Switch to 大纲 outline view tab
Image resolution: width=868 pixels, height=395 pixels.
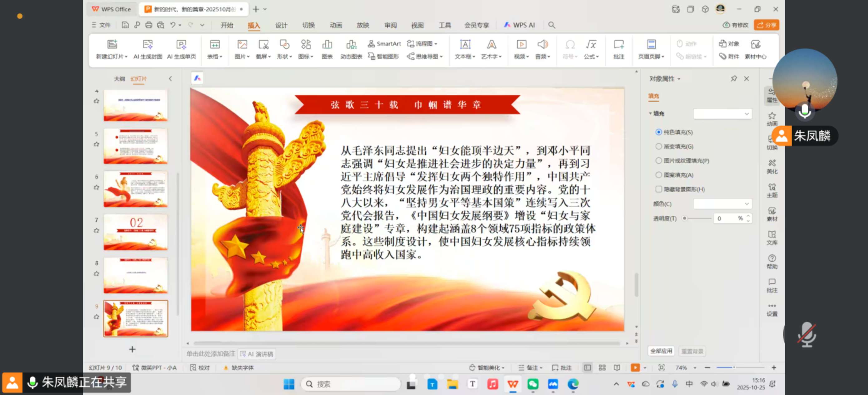point(119,79)
